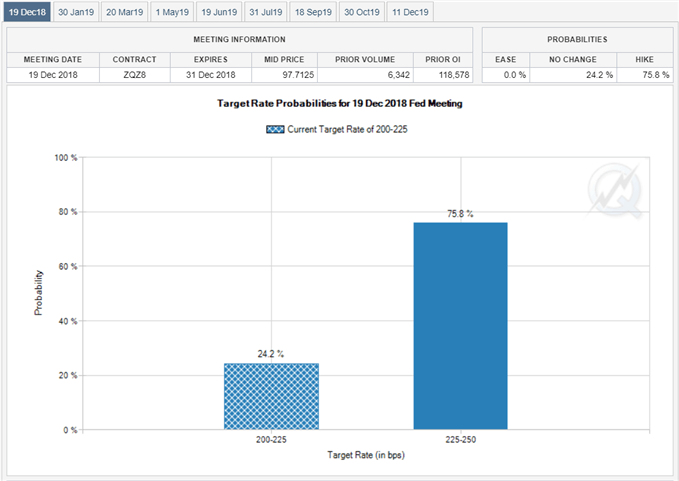Click the MID PRICE column header
This screenshot has width=679, height=481.
pos(285,59)
